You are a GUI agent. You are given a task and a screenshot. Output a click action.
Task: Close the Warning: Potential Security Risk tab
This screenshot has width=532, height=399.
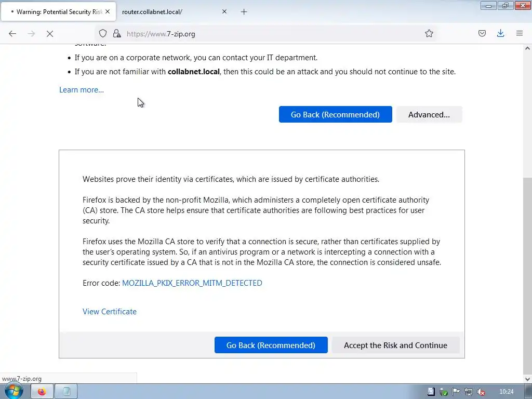point(108,11)
